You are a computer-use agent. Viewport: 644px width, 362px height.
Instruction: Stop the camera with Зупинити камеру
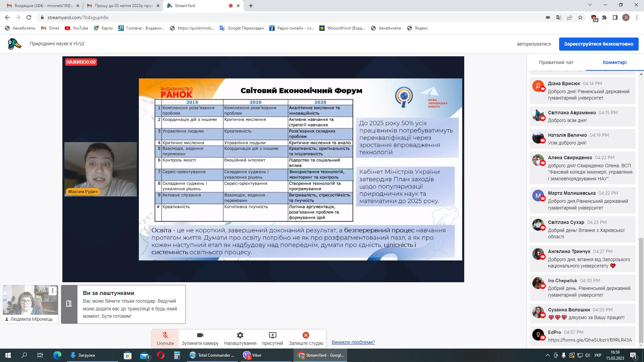coord(200,339)
